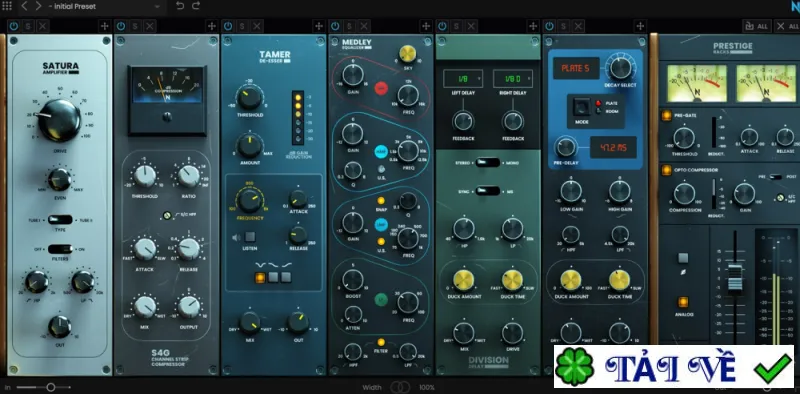This screenshot has width=800, height=394.
Task: Click the PLATE 5 reverb display
Action: [x=576, y=68]
